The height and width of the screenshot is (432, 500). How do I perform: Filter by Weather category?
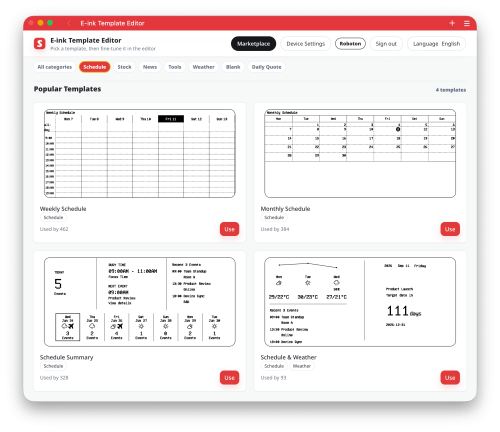click(x=203, y=67)
